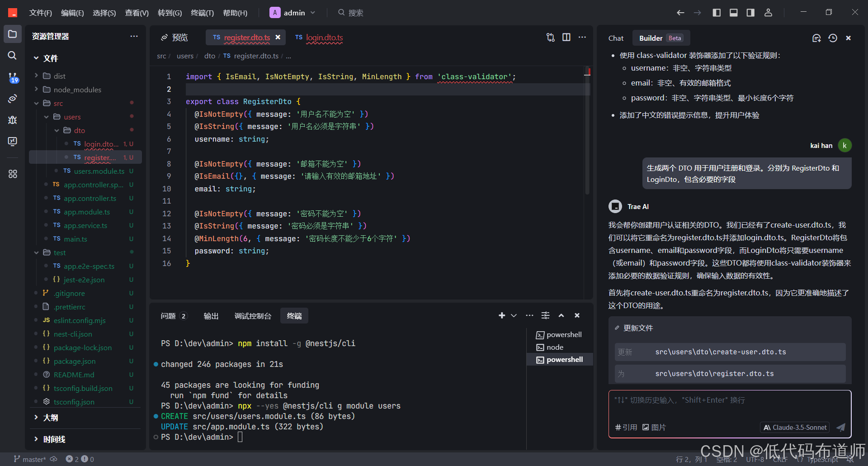
Task: Open errors and warnings status item
Action: pyautogui.click(x=80, y=459)
